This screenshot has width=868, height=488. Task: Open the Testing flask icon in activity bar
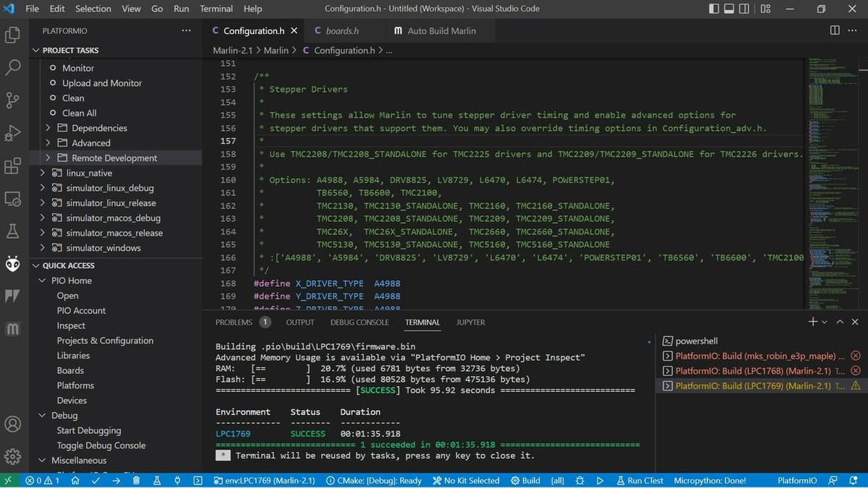[12, 231]
